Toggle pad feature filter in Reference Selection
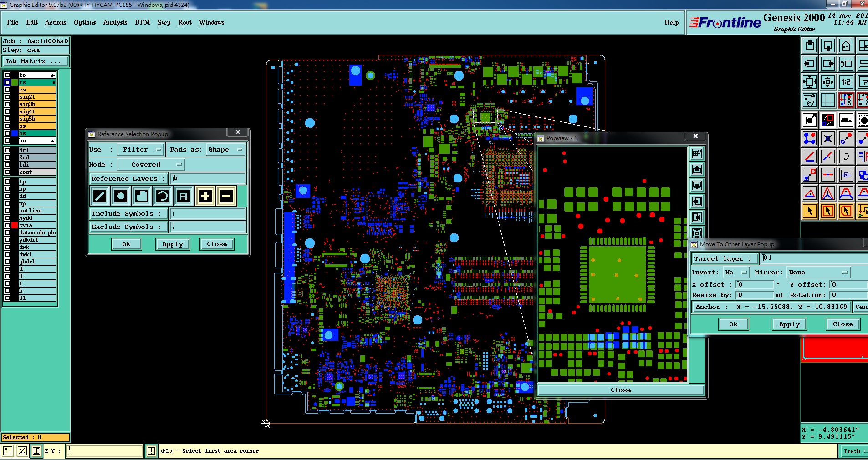Image resolution: width=868 pixels, height=460 pixels. (x=121, y=196)
